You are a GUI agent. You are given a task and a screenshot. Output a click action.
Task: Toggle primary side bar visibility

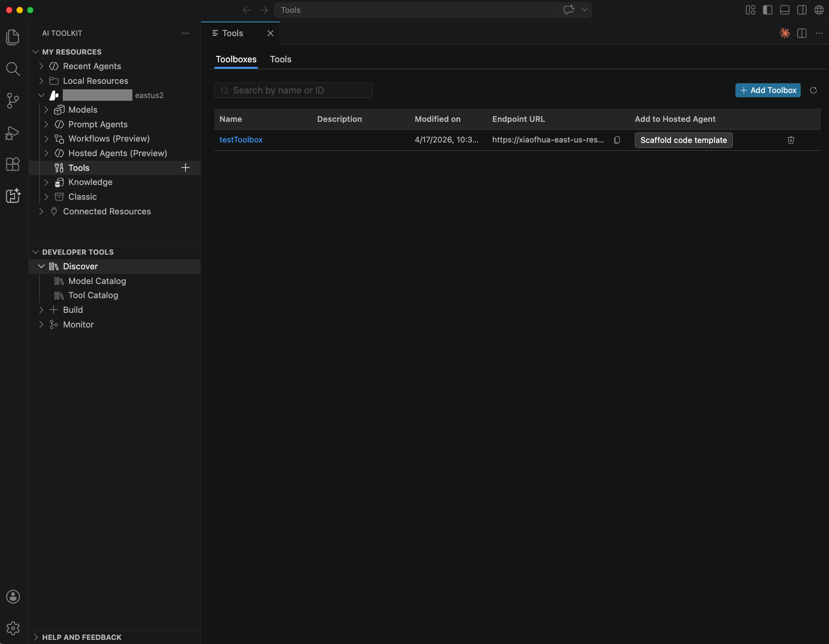pyautogui.click(x=768, y=10)
